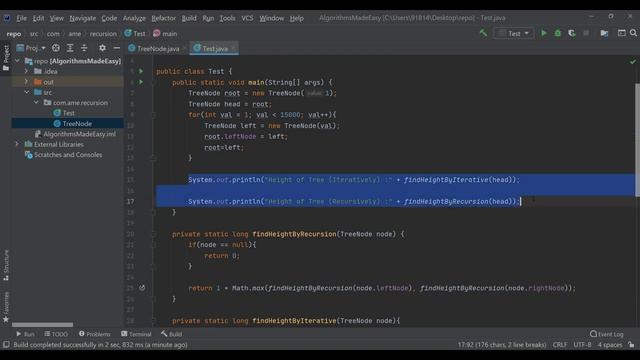Collapse the repo root folder
This screenshot has width=640, height=360.
pyautogui.click(x=18, y=61)
